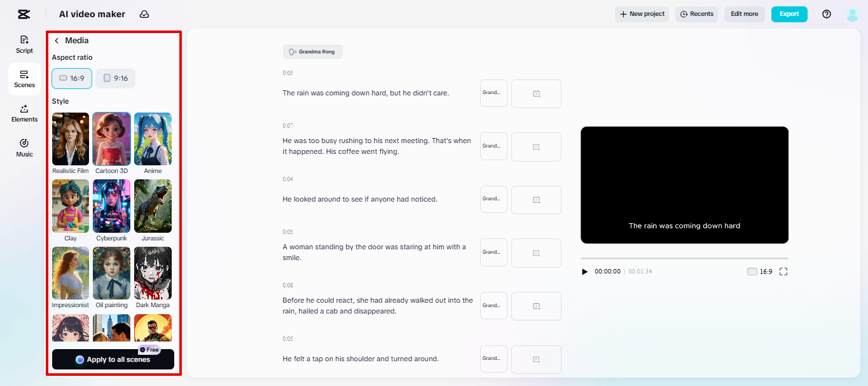Open Grandma Rong voice selector

coord(313,52)
